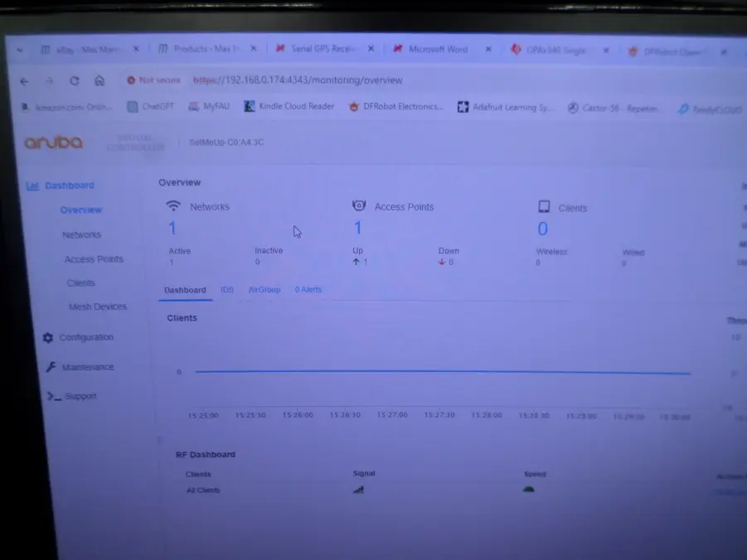Click the Support terminal prompt icon
This screenshot has width=747, height=560.
(x=53, y=397)
